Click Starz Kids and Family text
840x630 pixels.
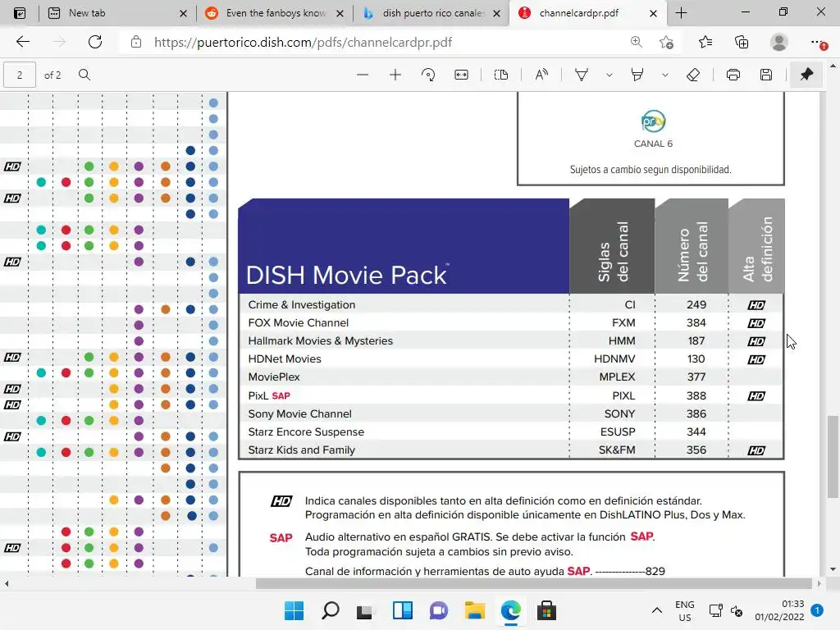(x=301, y=450)
